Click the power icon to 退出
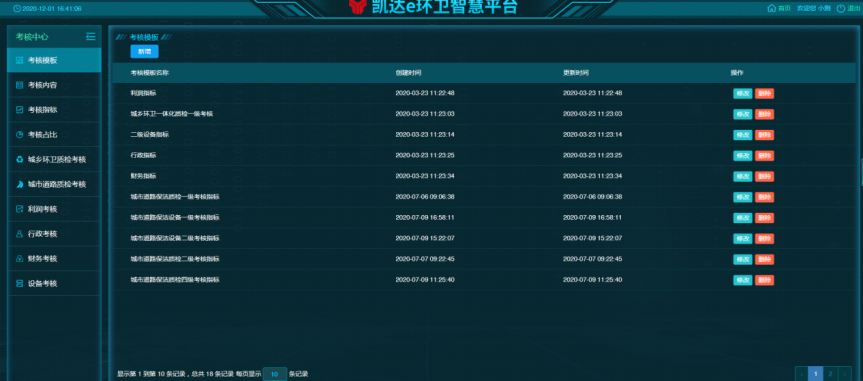 (x=840, y=8)
